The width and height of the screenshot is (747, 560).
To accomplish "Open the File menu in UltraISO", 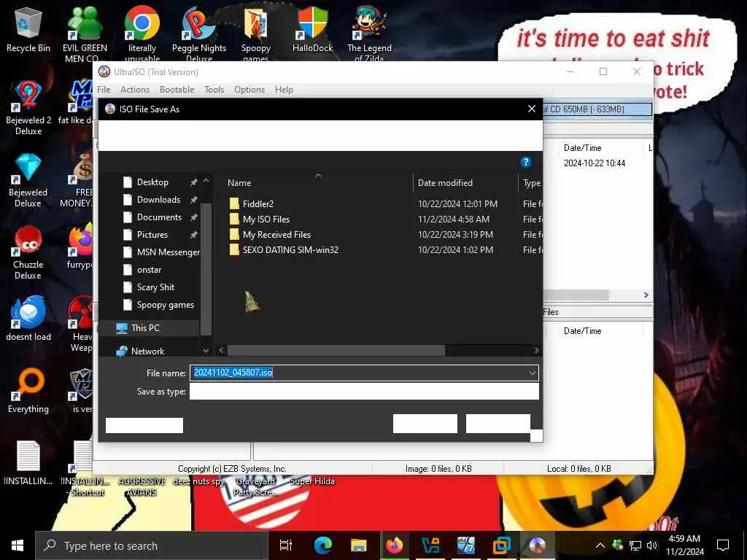I will click(104, 90).
